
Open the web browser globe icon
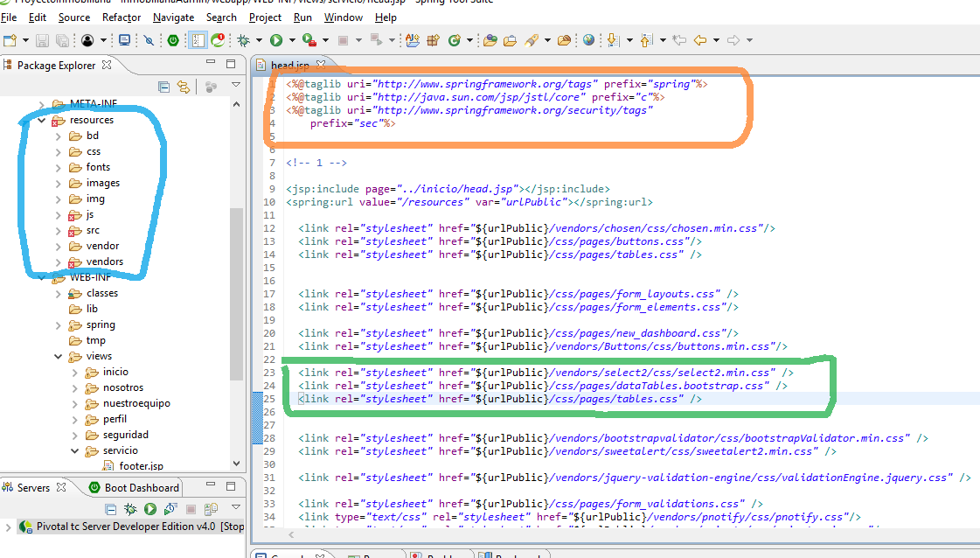pos(588,40)
